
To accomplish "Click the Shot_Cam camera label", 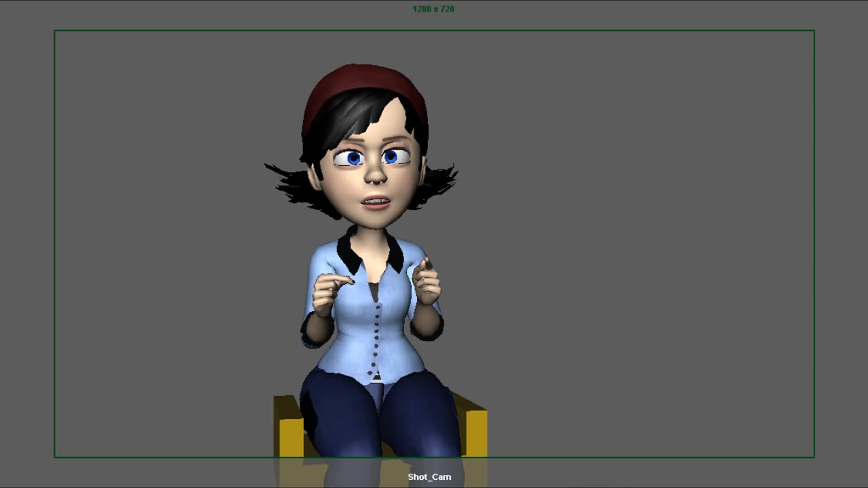I will click(x=429, y=477).
